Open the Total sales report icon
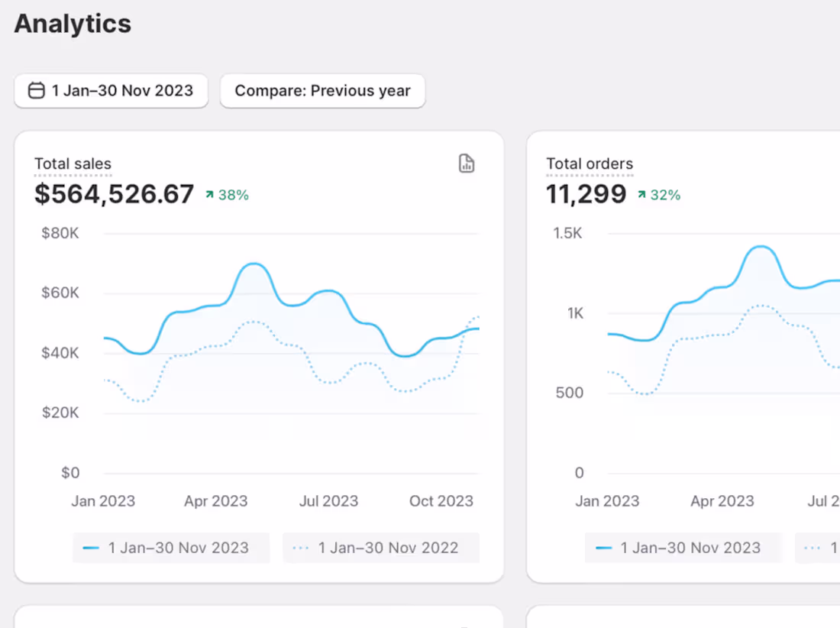 467,163
